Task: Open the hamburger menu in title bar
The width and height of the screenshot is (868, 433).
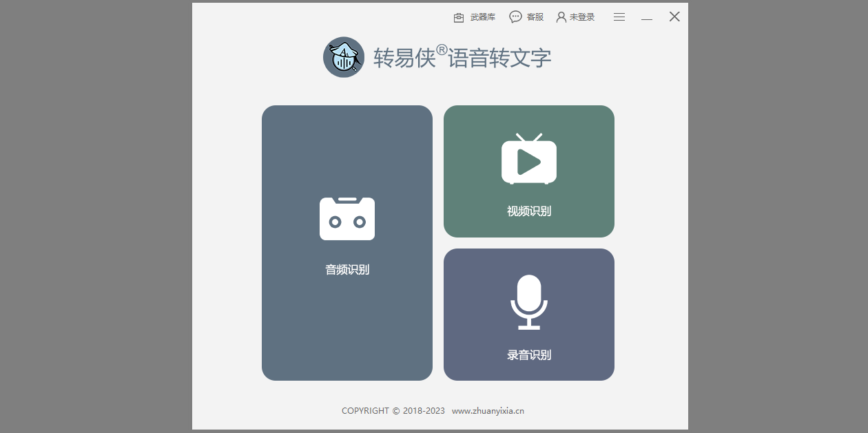Action: point(619,17)
